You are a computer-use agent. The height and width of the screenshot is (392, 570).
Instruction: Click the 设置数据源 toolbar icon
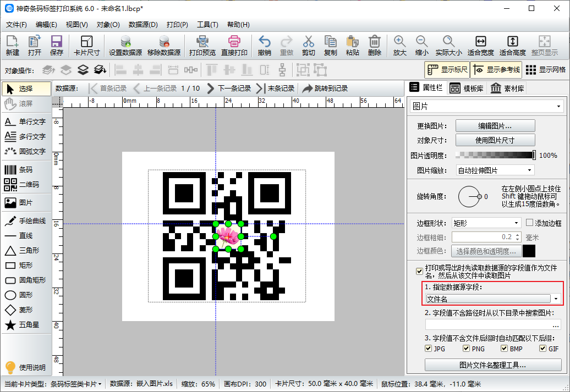(x=125, y=46)
